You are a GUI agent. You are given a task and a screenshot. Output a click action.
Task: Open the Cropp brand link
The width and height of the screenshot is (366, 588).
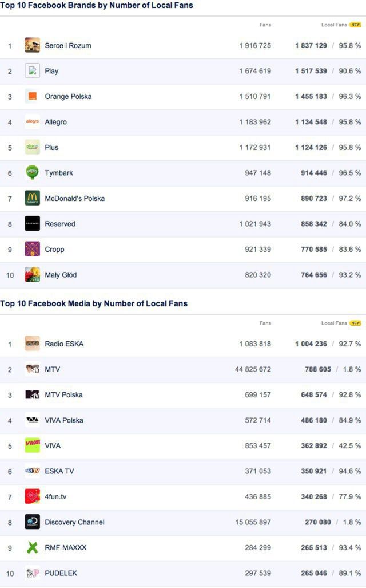pos(54,250)
